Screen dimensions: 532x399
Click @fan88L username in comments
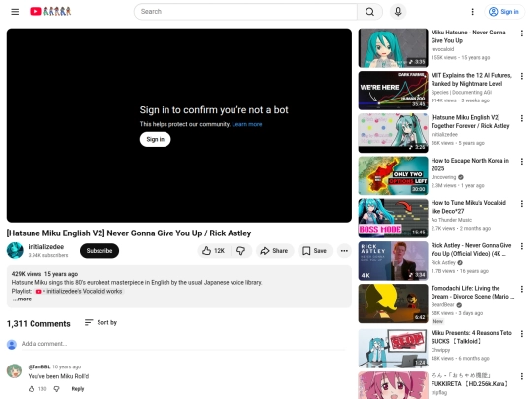39,366
